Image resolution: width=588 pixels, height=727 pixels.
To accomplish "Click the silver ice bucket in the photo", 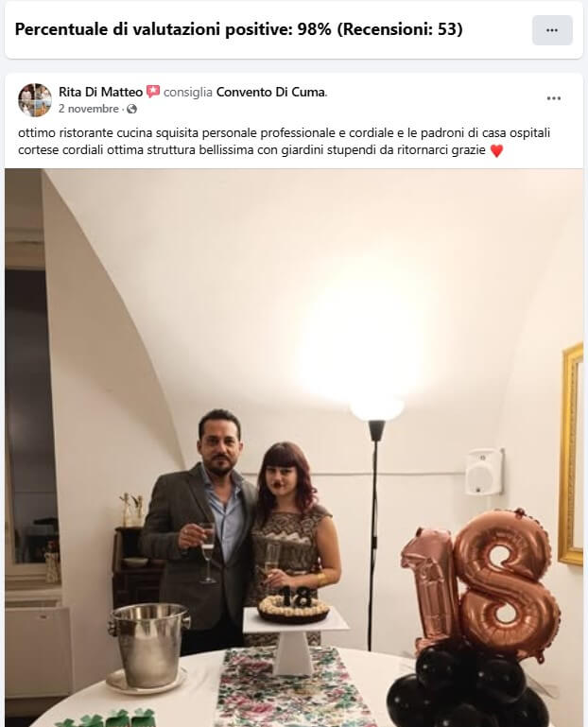I will click(x=149, y=645).
